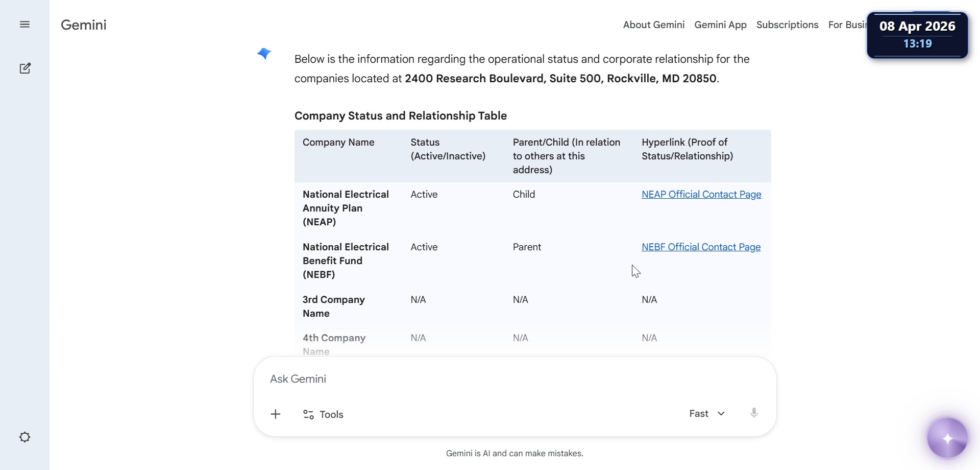
Task: Open About Gemini nav item
Action: point(653,25)
